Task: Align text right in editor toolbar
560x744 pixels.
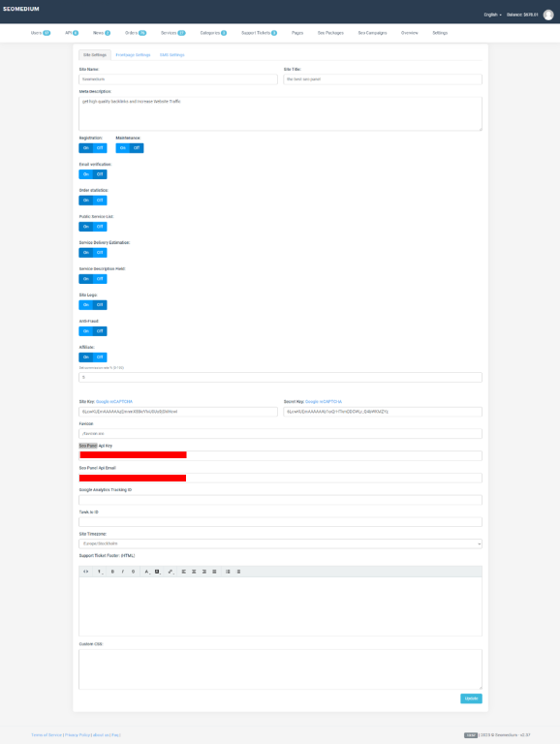Action: coord(204,572)
